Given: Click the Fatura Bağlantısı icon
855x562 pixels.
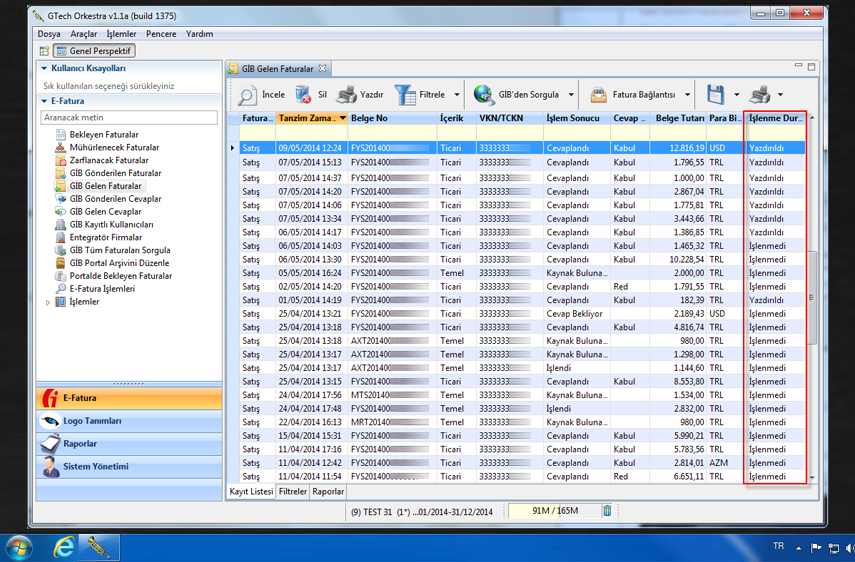Looking at the screenshot, I should 599,95.
